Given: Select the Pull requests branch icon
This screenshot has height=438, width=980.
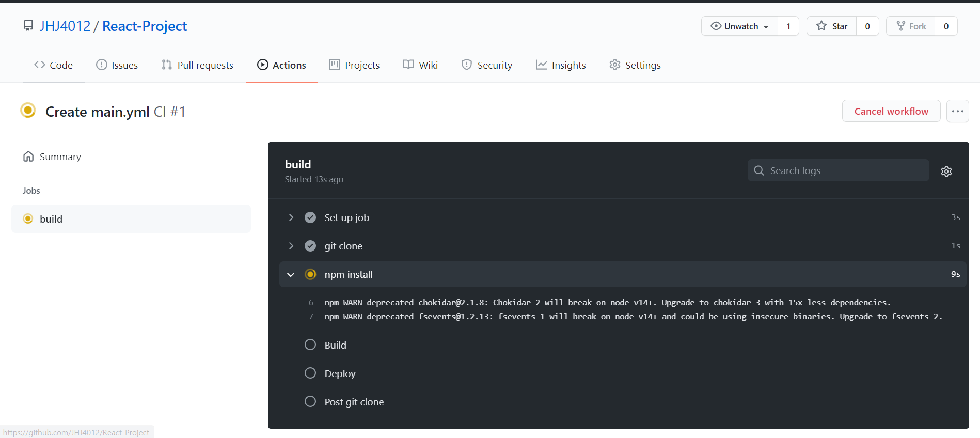Looking at the screenshot, I should [166, 65].
